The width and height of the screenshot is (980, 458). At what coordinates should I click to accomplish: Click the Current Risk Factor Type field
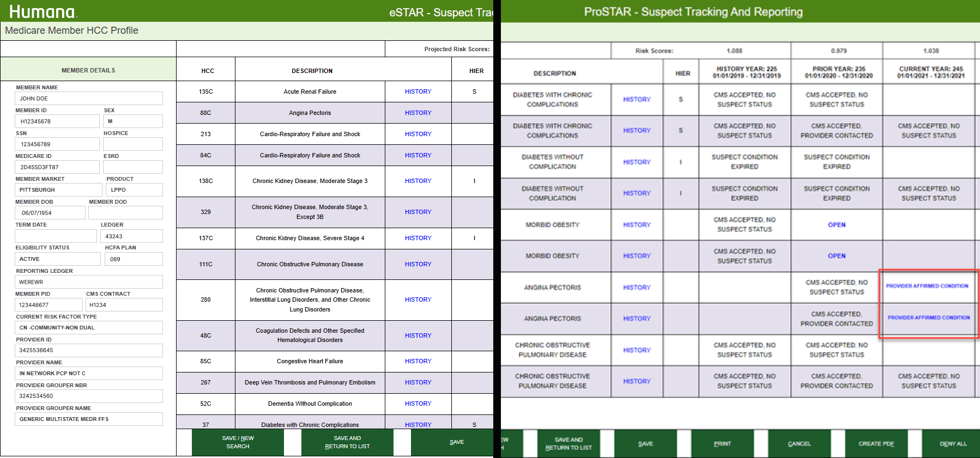coord(89,328)
